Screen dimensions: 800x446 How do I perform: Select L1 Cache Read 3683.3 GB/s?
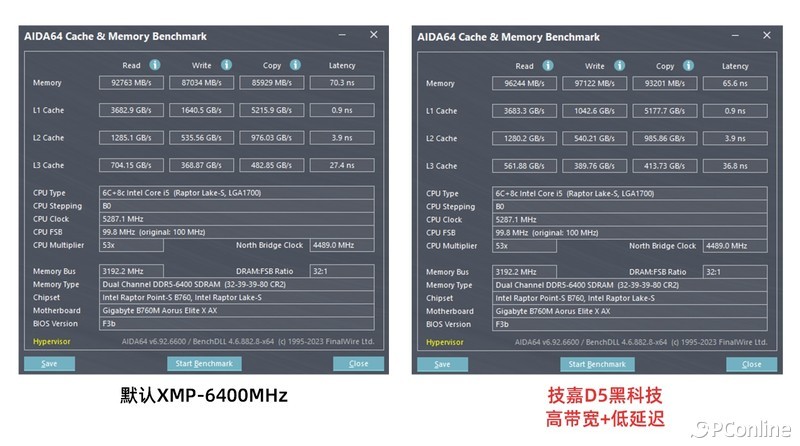[x=524, y=111]
